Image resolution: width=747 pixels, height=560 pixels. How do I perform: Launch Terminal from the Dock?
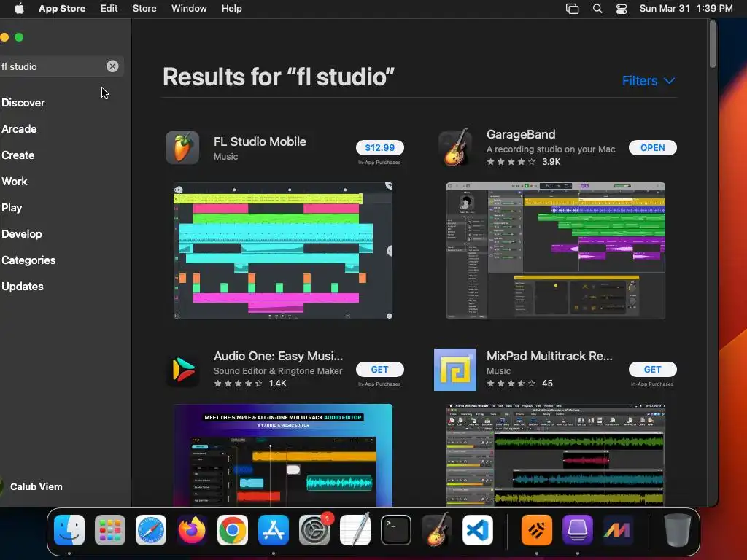pyautogui.click(x=396, y=530)
